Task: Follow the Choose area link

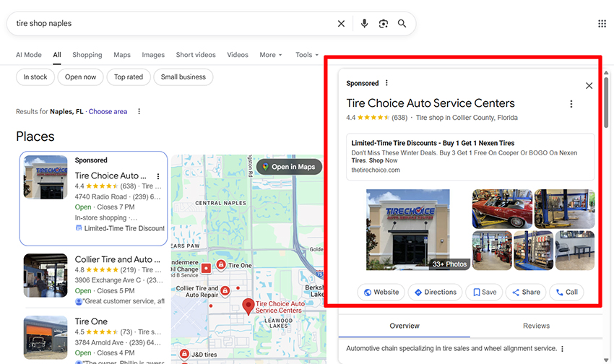Action: [108, 112]
